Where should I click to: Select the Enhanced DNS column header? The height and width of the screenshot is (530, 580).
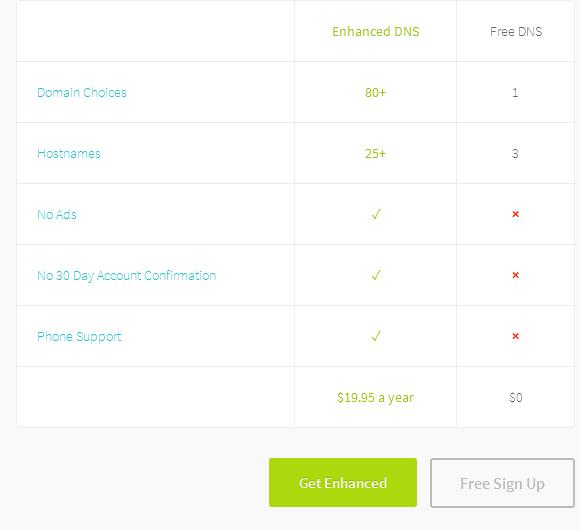376,31
